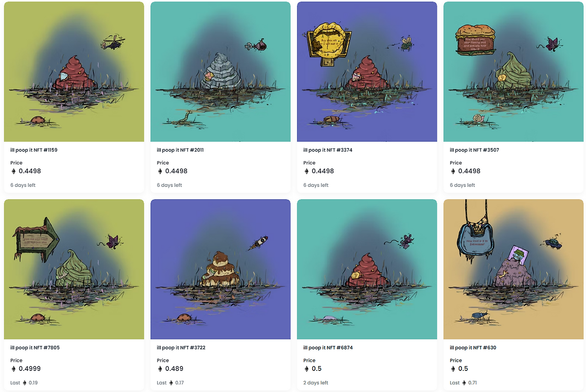This screenshot has height=392, width=586.
Task: Open the 'ill poop it NFT #3374' title link
Action: coord(328,150)
